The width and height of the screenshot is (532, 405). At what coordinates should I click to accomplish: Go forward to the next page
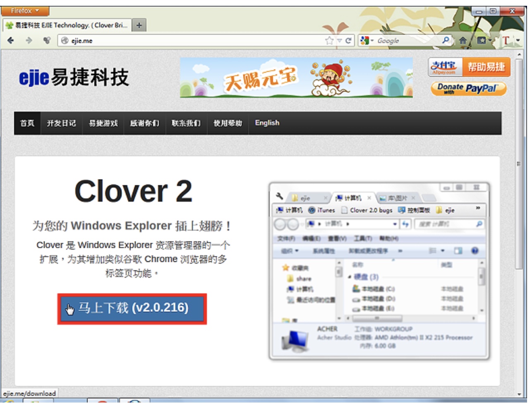29,40
